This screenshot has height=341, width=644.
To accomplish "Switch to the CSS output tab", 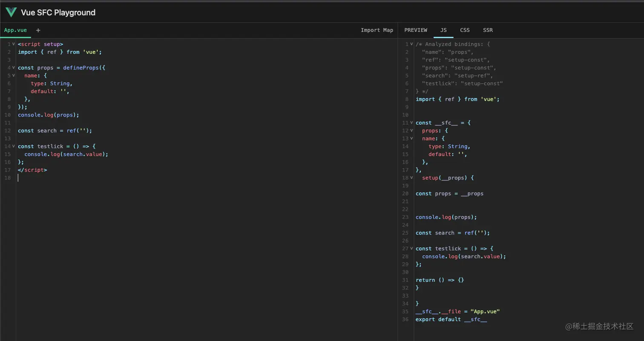I will pos(465,30).
